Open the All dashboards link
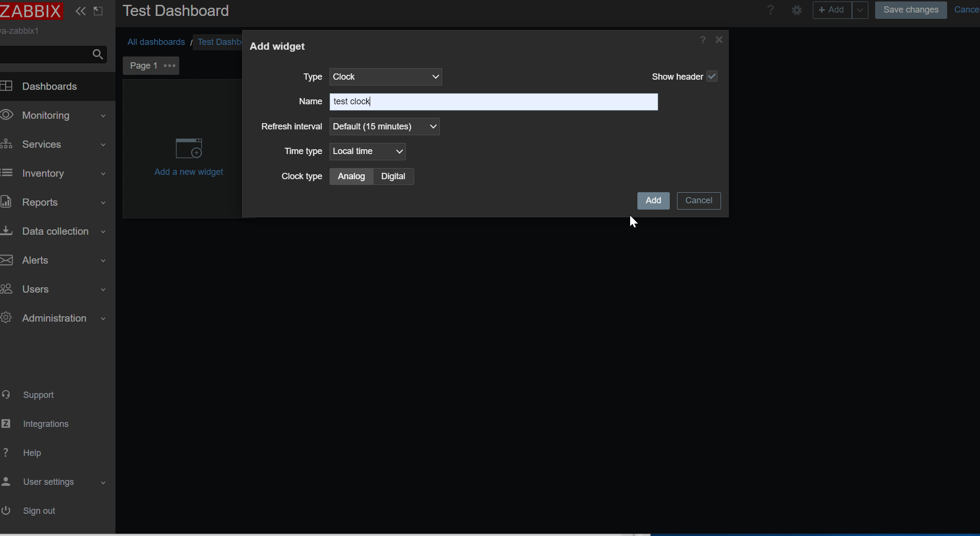The height and width of the screenshot is (536, 980). (156, 42)
